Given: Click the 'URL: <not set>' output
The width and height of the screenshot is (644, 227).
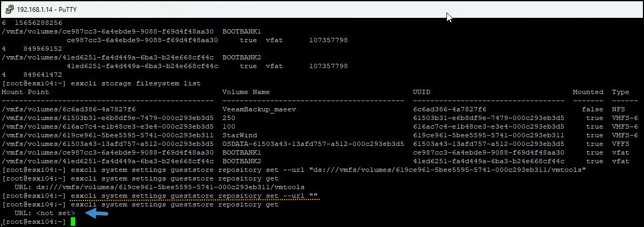Looking at the screenshot, I should point(45,213).
